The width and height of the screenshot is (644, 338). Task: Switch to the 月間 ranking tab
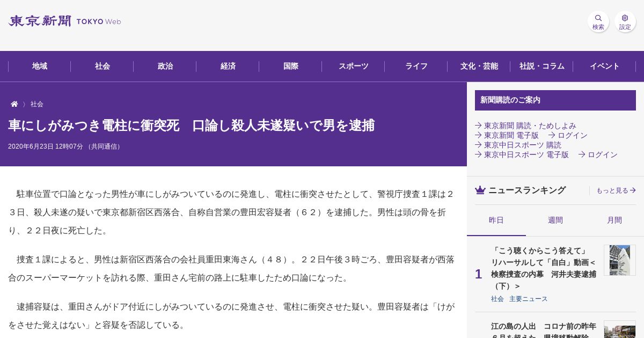pos(614,220)
